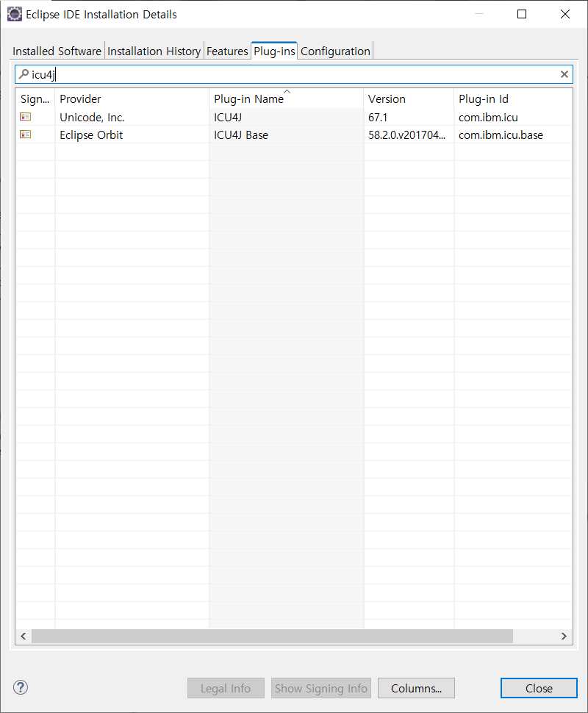Viewport: 588px width, 713px height.
Task: Click the signed icon for ICU4J Base row
Action: [x=26, y=135]
